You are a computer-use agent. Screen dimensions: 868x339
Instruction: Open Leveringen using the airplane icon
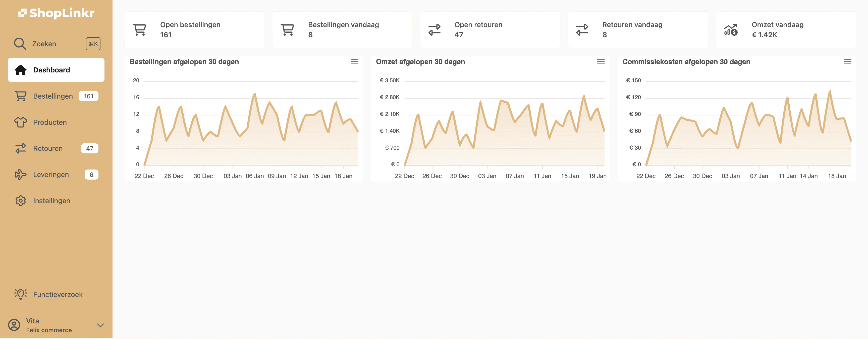(20, 174)
